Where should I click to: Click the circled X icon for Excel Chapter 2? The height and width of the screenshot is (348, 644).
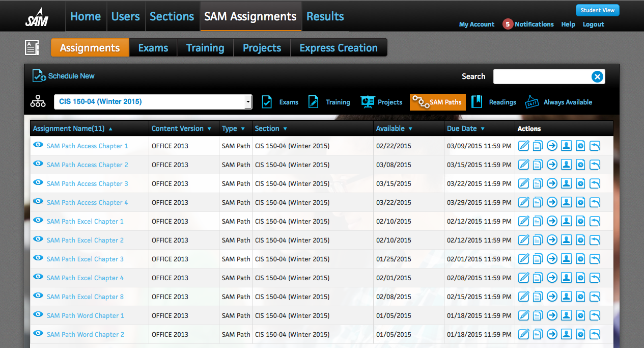[x=580, y=240]
